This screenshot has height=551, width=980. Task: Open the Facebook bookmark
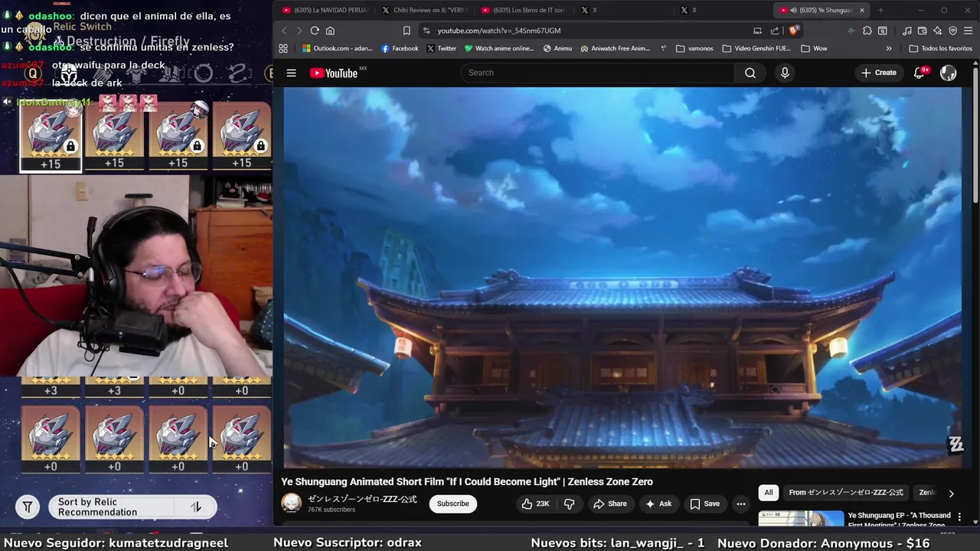[400, 48]
